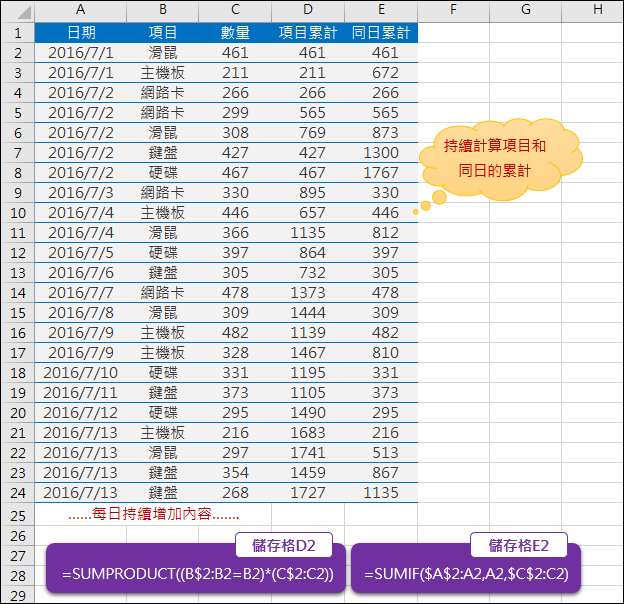Screen dimensions: 624x604
Task: Click the 持續計算項目和同日的累計 cloud callout
Action: [x=500, y=159]
